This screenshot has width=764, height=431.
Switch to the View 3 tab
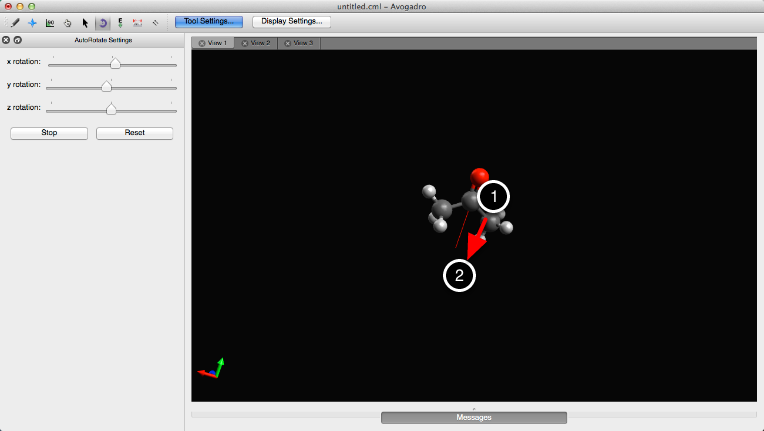(303, 43)
